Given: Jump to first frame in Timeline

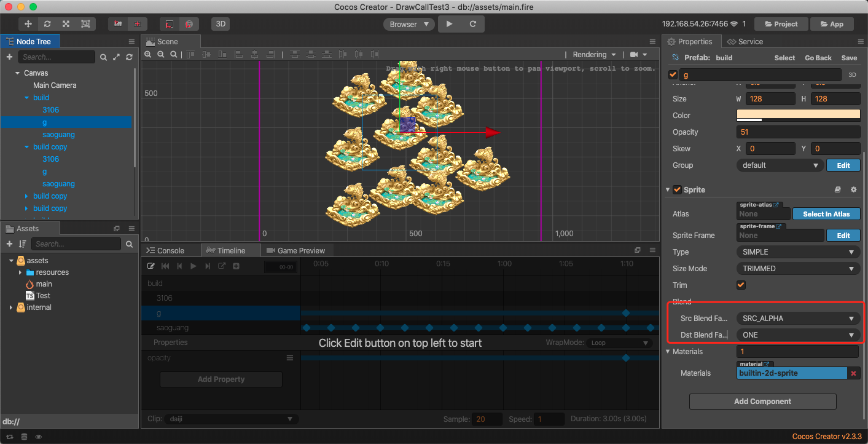Looking at the screenshot, I should 165,266.
